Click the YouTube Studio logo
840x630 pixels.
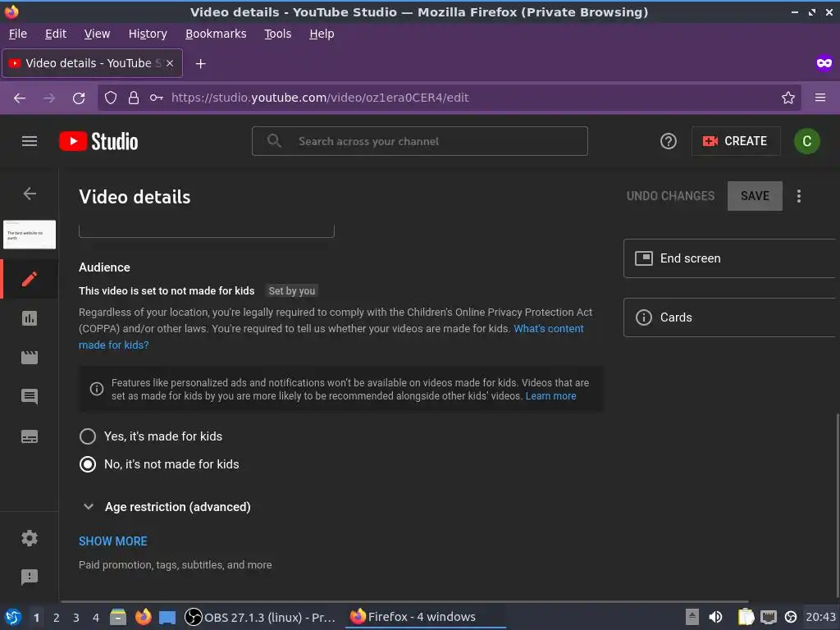coord(98,141)
